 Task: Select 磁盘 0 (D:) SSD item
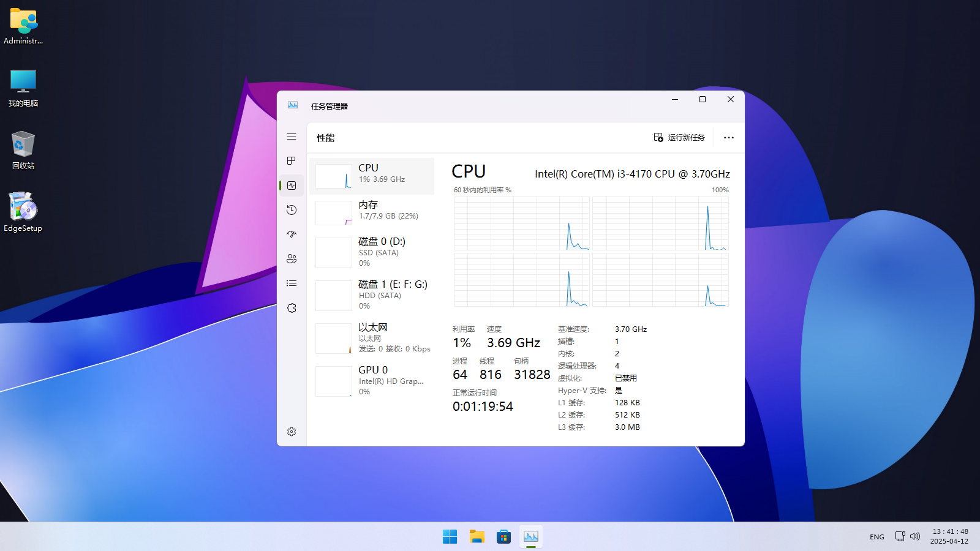pos(372,253)
